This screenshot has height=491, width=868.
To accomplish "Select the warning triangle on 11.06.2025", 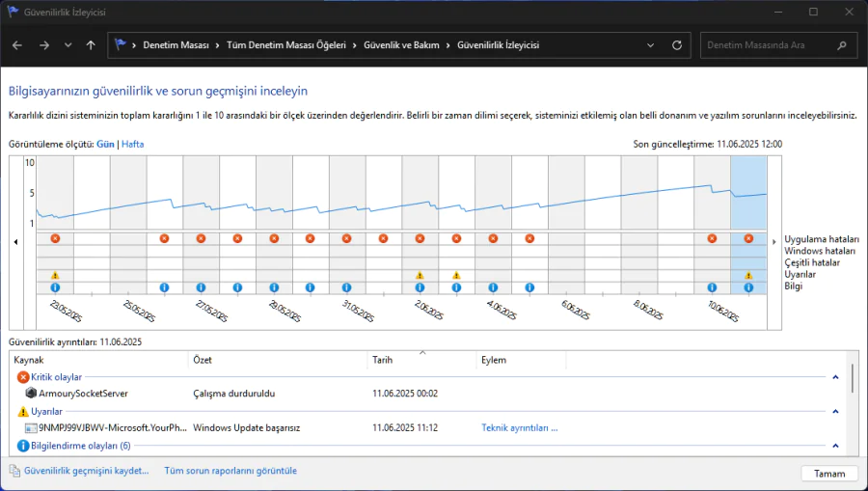I will 748,275.
